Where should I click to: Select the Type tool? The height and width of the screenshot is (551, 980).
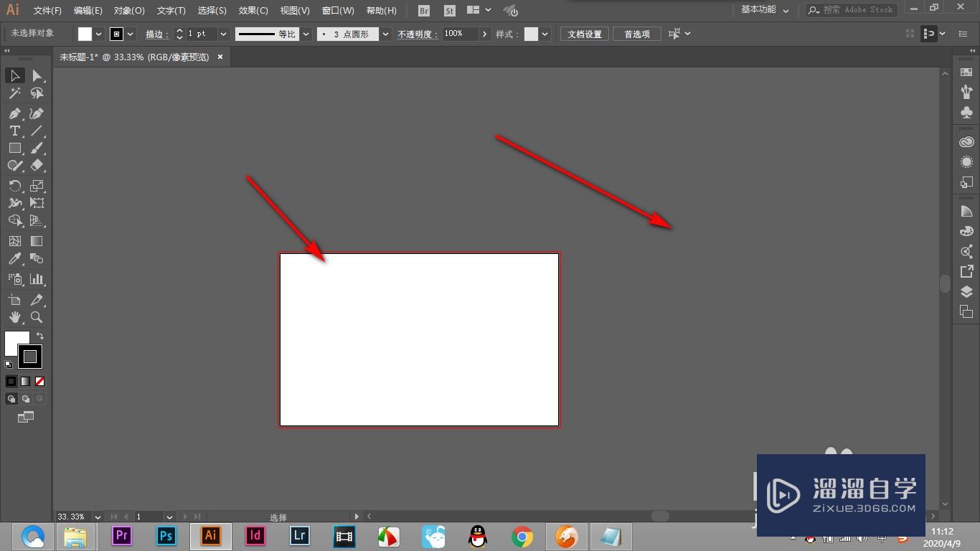click(x=14, y=131)
